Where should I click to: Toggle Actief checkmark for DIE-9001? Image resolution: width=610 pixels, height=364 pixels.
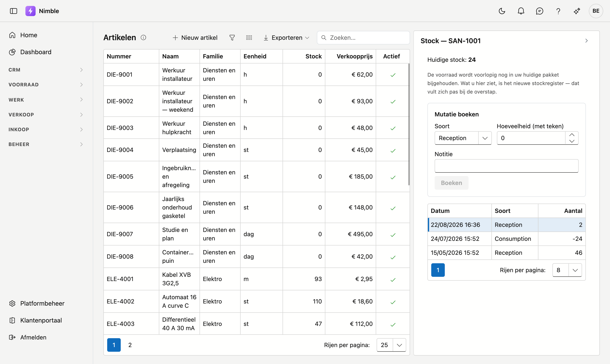(x=393, y=75)
